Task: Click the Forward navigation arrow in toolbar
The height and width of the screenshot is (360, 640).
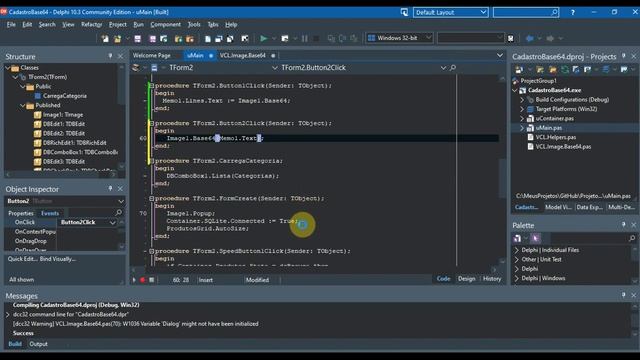Action: point(550,38)
